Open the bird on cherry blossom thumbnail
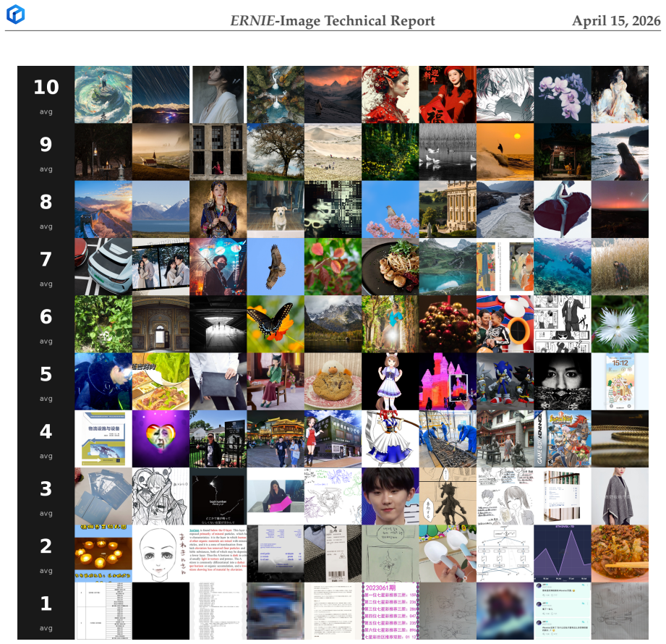This screenshot has width=666, height=644. (390, 209)
